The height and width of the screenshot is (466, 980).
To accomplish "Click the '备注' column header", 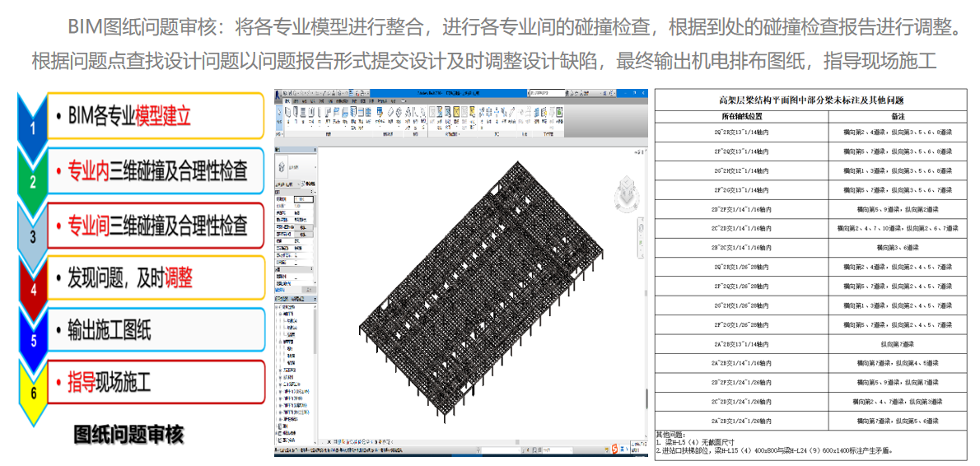I will pos(898,116).
